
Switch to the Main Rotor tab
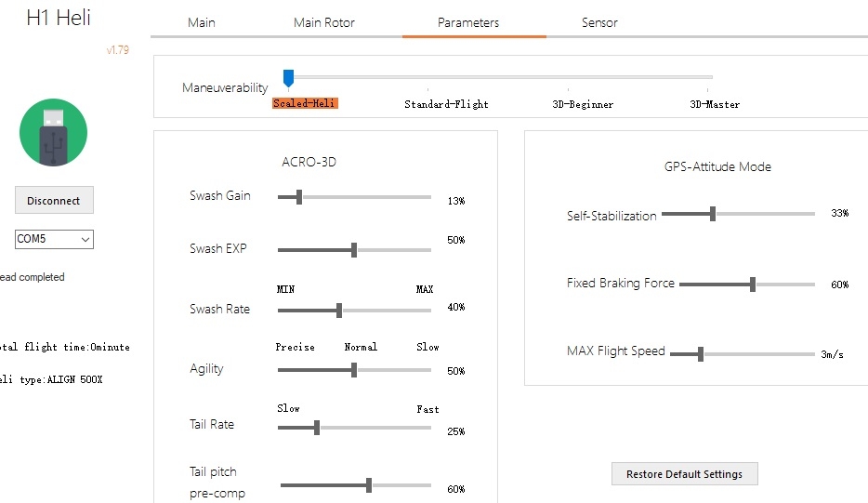click(323, 22)
